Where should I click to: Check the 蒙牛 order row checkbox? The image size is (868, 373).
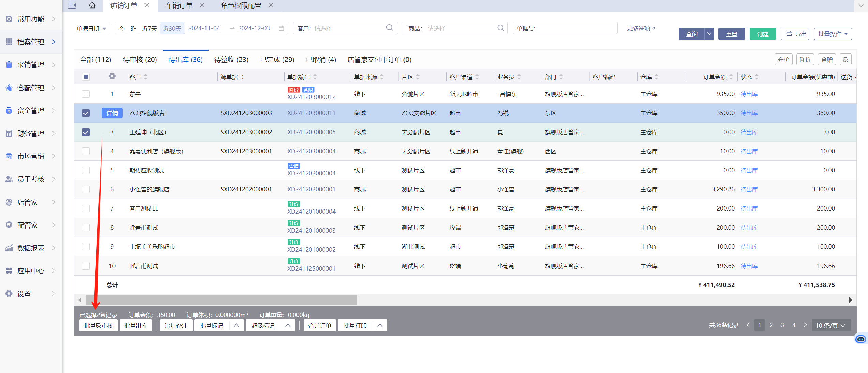(86, 94)
